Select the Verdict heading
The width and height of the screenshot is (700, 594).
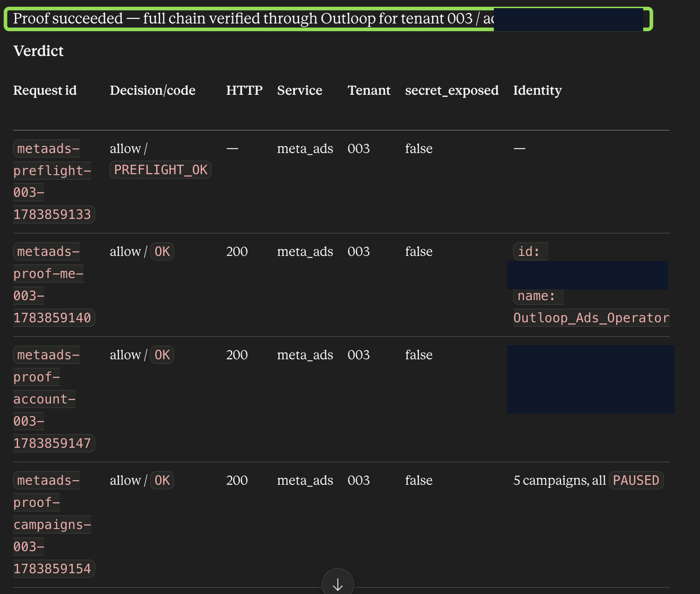point(38,51)
